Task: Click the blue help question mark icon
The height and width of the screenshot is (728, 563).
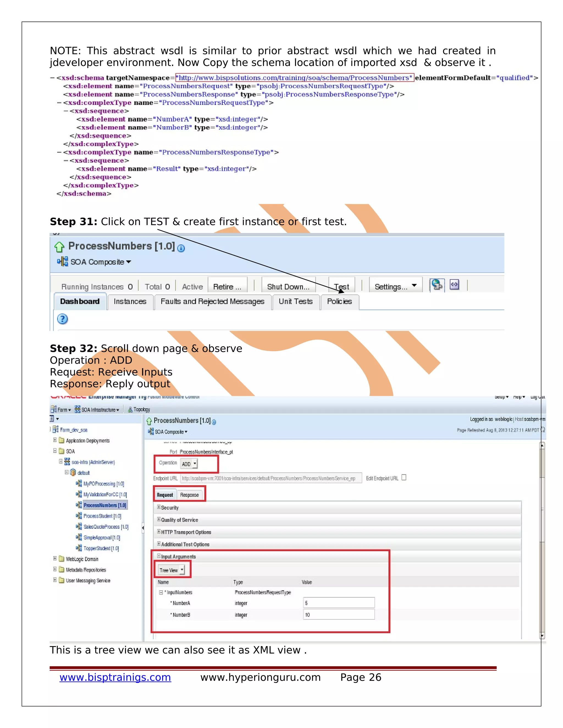Action: (62, 319)
